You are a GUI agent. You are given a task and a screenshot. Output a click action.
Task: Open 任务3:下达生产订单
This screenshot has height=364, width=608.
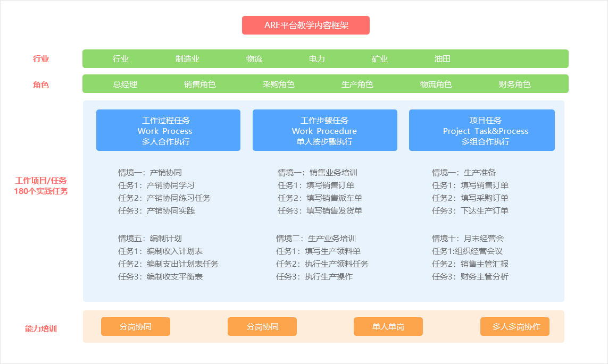tap(470, 211)
